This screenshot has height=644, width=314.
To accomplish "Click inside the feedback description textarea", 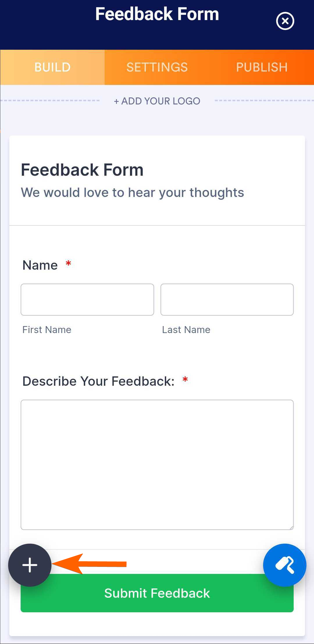I will pyautogui.click(x=157, y=465).
